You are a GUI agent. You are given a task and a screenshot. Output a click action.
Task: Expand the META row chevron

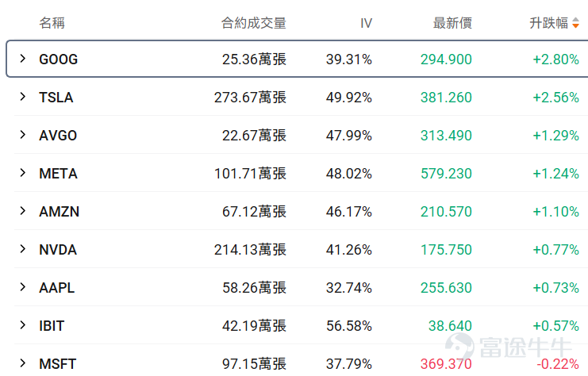[23, 173]
